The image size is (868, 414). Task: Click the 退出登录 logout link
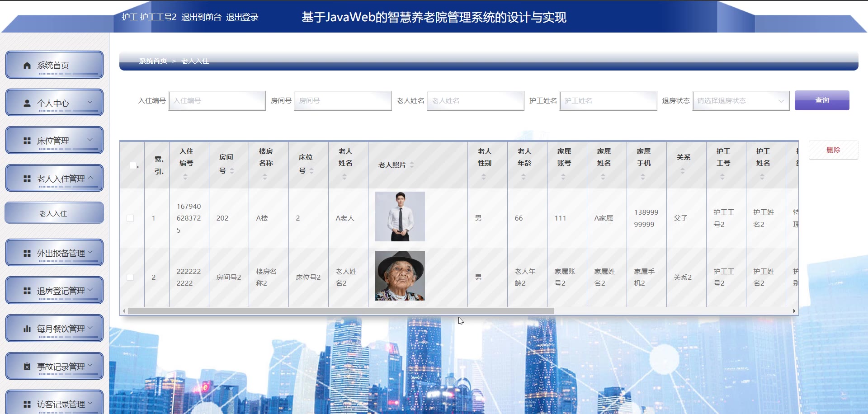[242, 17]
